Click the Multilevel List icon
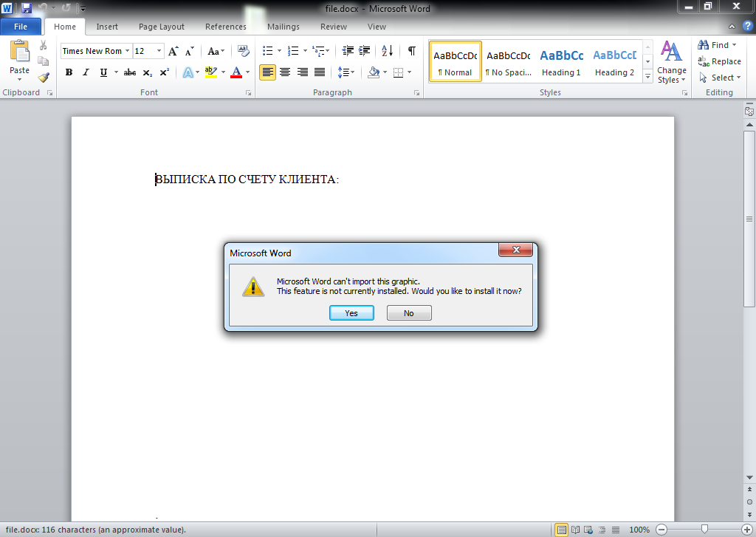Image resolution: width=756 pixels, height=537 pixels. [x=318, y=51]
